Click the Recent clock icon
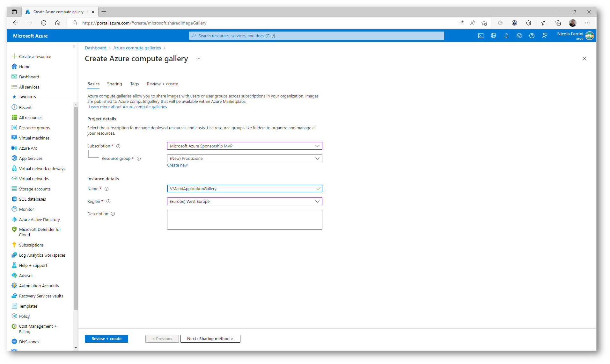The height and width of the screenshot is (364, 610). pos(14,107)
